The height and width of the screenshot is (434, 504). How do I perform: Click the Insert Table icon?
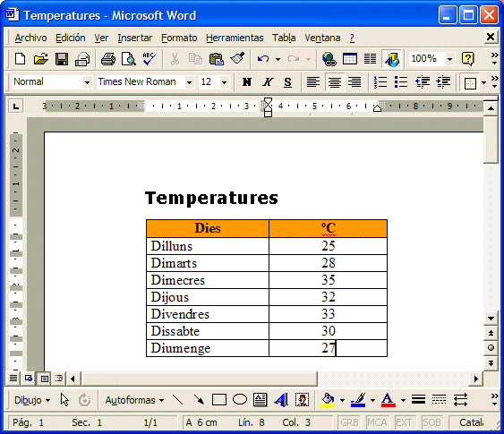tap(350, 59)
